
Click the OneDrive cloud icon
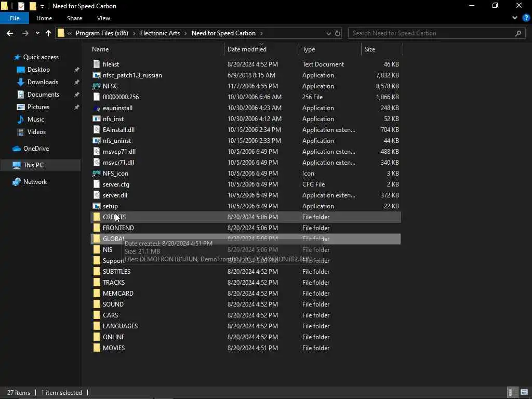coord(17,149)
